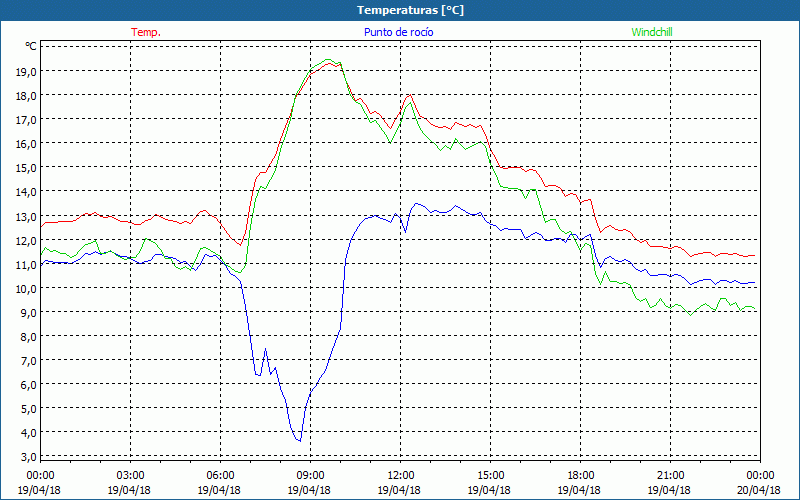Click the 5,0 y-axis value
The height and width of the screenshot is (500, 800).
(x=29, y=409)
